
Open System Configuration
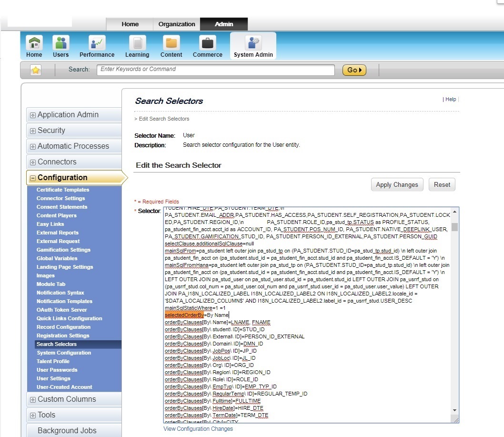pyautogui.click(x=64, y=353)
